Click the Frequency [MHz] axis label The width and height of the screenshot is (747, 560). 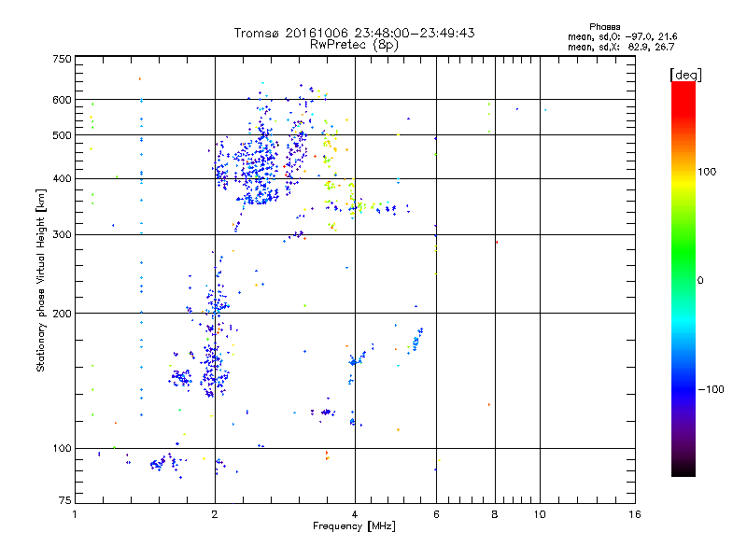354,526
